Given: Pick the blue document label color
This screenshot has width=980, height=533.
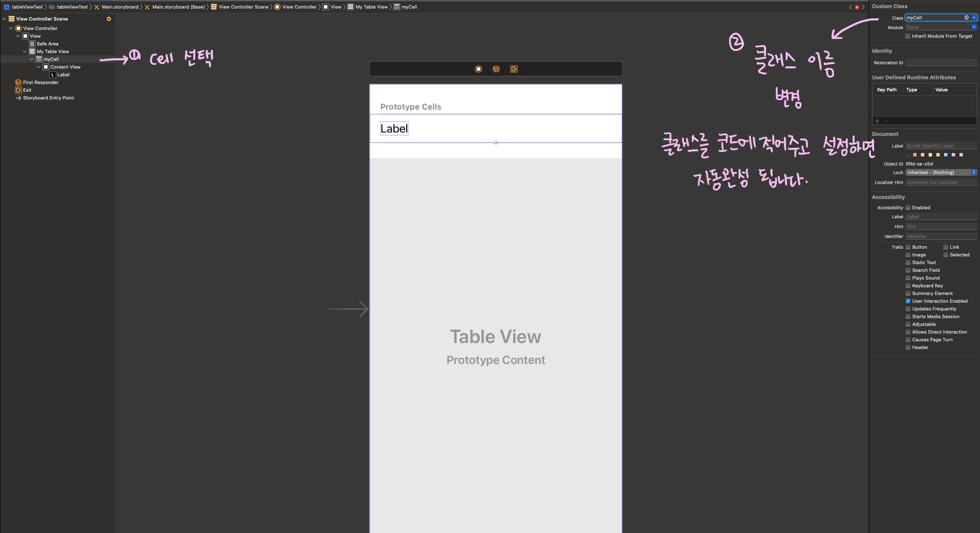Looking at the screenshot, I should 945,155.
